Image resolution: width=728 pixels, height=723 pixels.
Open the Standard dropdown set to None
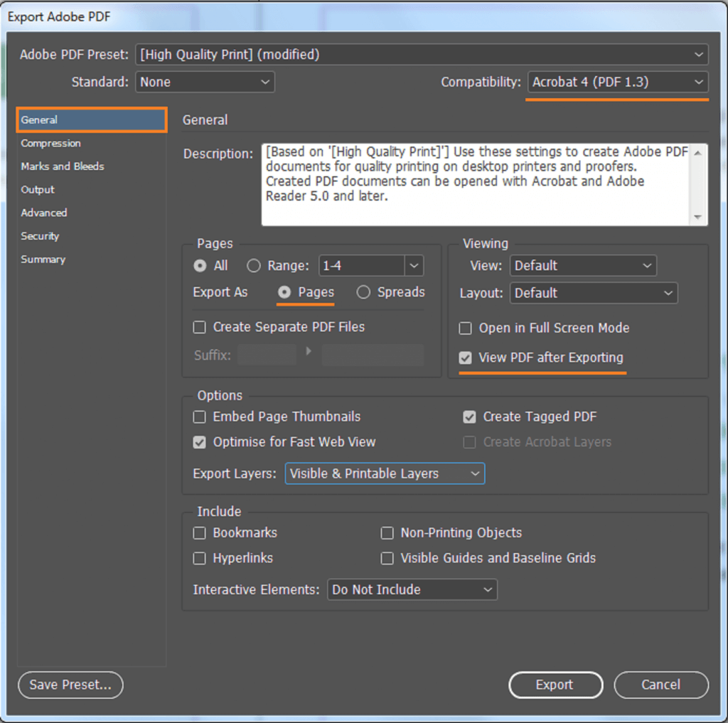click(x=205, y=82)
